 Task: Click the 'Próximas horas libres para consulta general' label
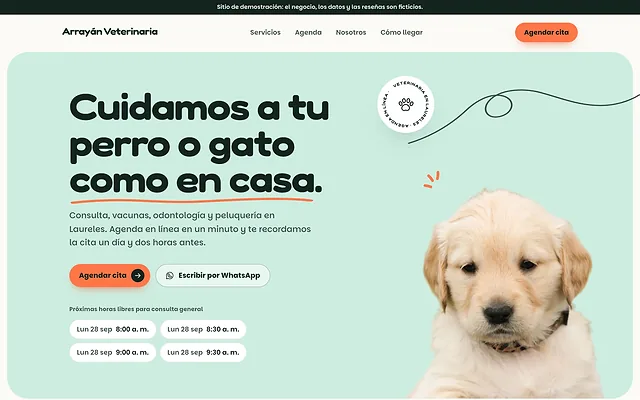136,309
